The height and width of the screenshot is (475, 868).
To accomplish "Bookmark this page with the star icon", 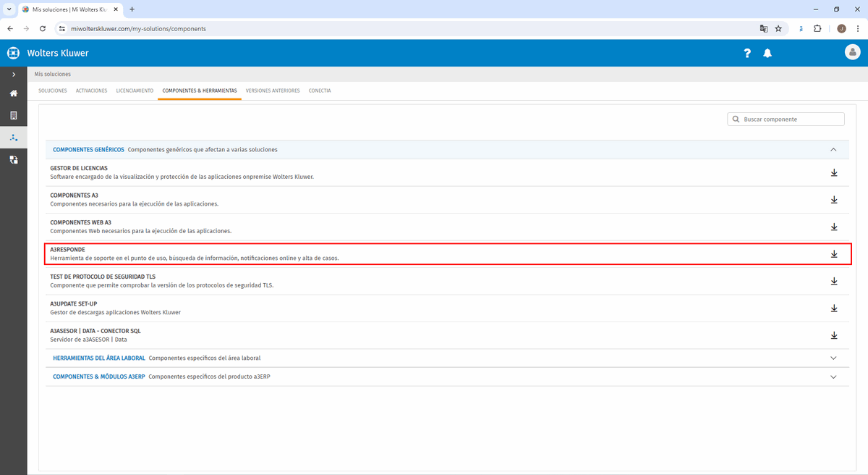I will click(x=778, y=29).
